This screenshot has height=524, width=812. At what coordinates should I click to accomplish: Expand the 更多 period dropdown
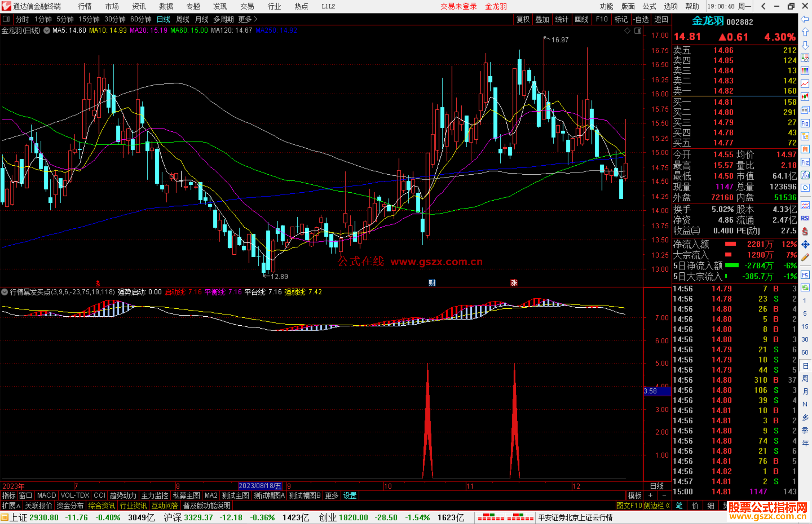click(248, 19)
